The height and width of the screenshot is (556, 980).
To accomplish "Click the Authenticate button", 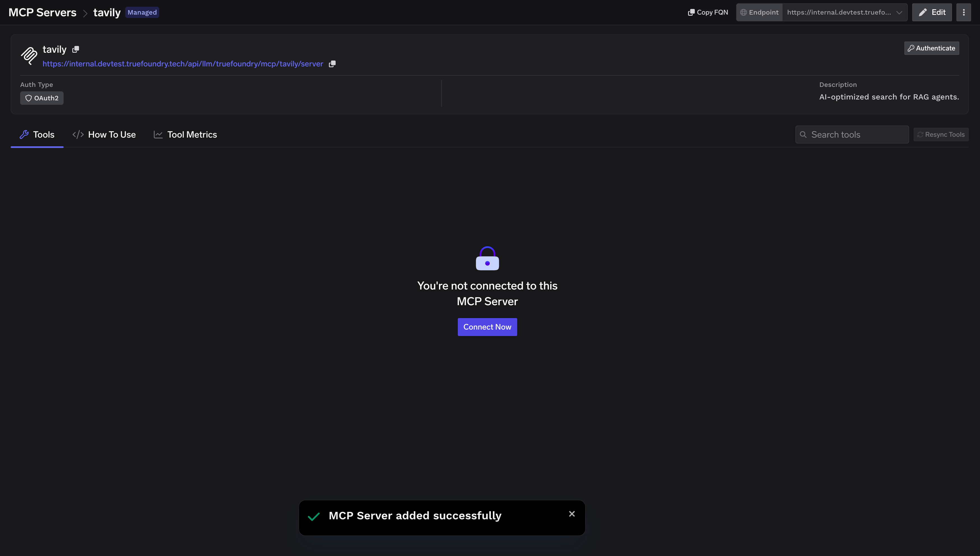I will point(931,48).
